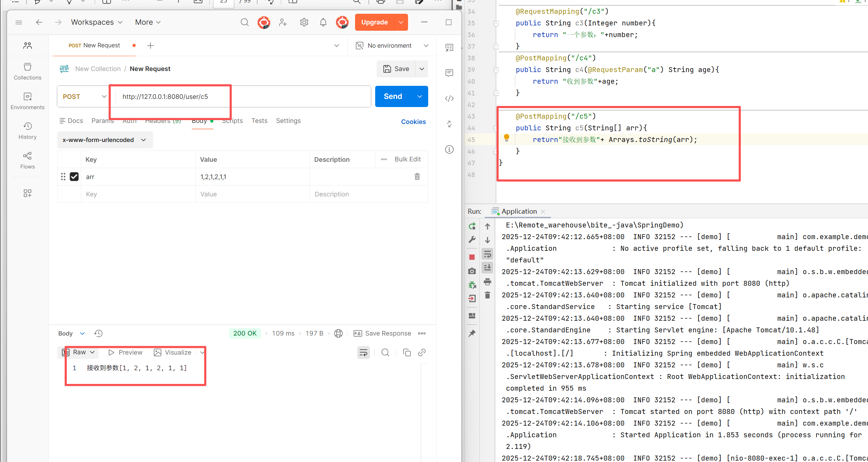
Task: Click the red Stop button in Run panel
Action: [472, 257]
